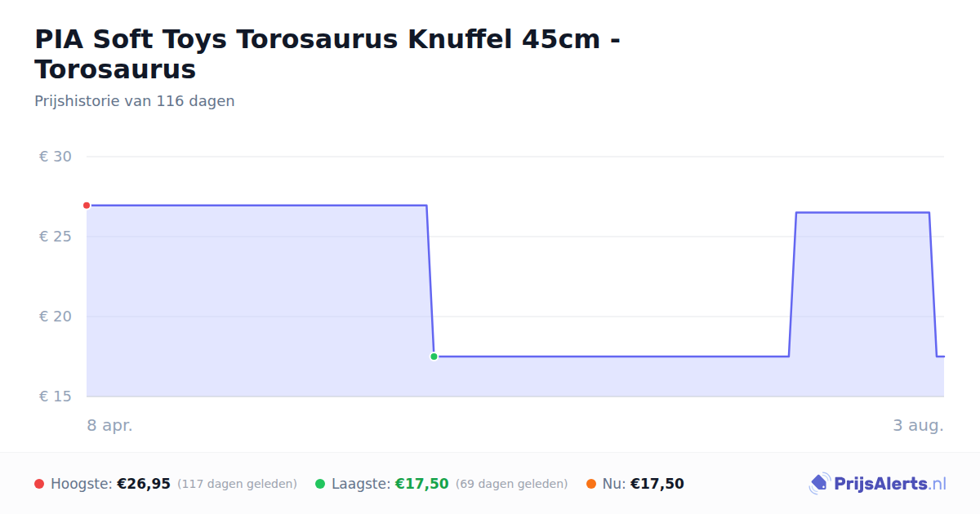
Task: Click the green lowest price €17,50
Action: pos(422,484)
